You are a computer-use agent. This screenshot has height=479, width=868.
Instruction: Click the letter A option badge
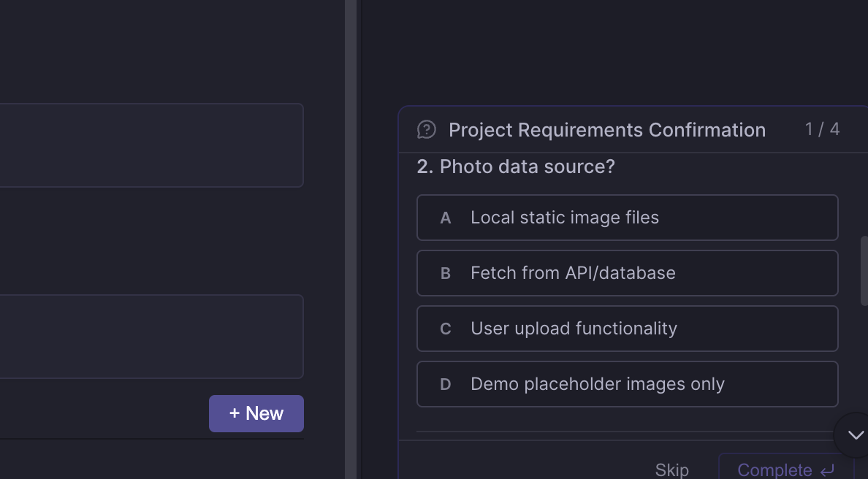pyautogui.click(x=446, y=218)
